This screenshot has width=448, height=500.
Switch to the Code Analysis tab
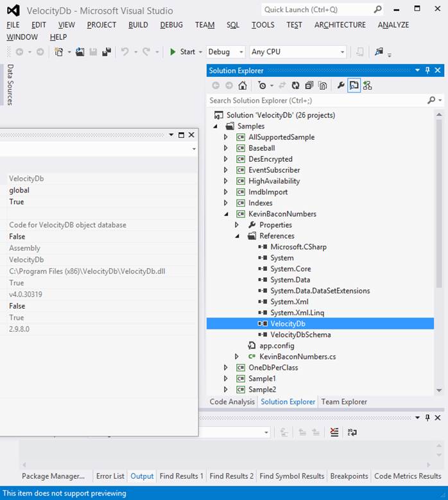click(x=232, y=402)
